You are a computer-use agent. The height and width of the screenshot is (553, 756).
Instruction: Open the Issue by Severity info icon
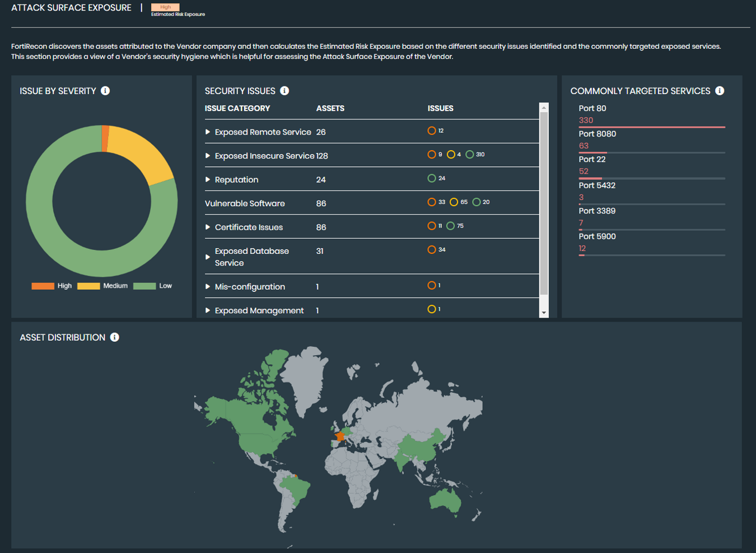tap(105, 91)
